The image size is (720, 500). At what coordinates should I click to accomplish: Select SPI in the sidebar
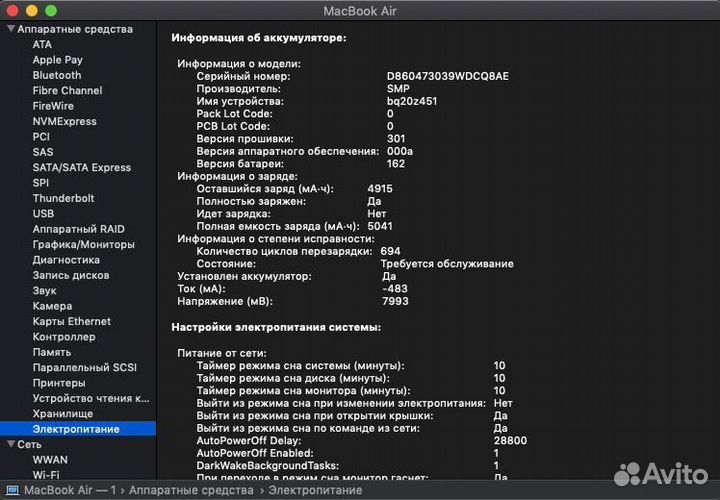pos(40,183)
